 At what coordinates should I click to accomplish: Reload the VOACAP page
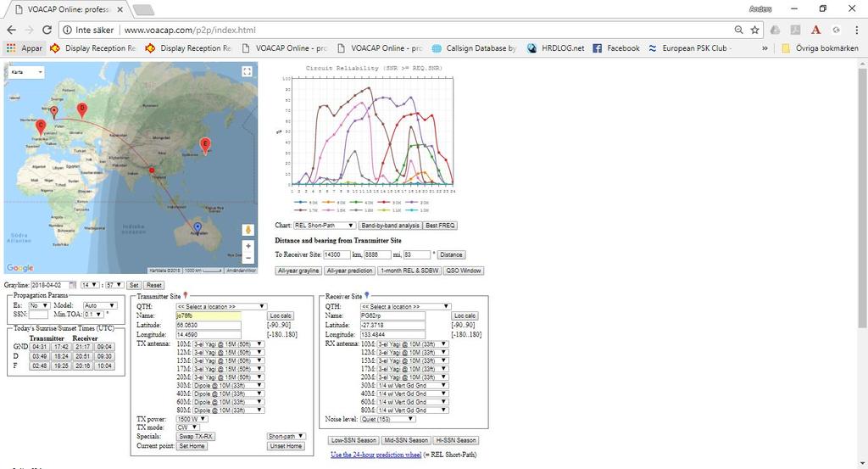47,30
